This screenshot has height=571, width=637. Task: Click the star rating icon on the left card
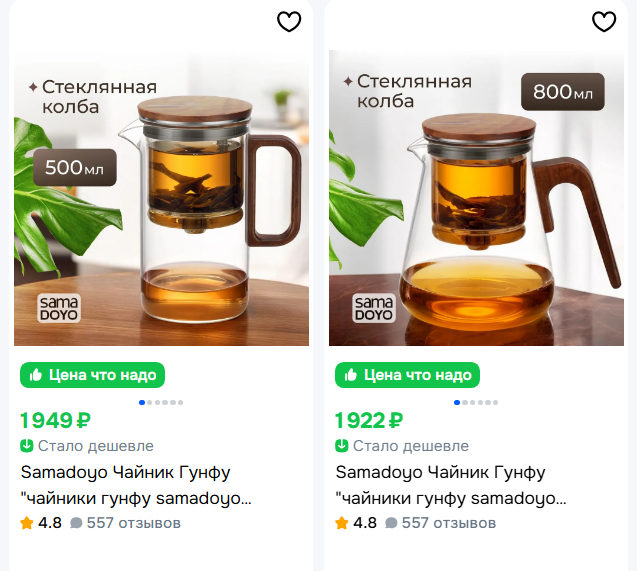click(27, 522)
